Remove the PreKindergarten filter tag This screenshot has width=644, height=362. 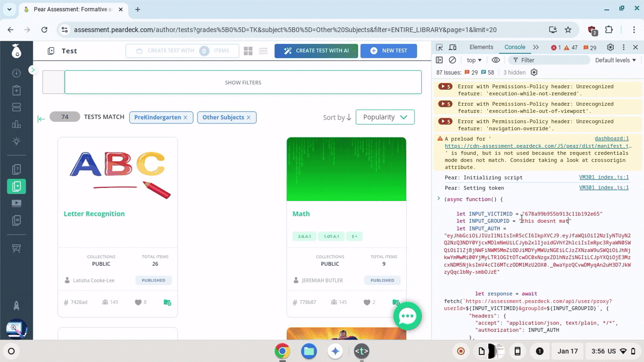[x=185, y=118]
